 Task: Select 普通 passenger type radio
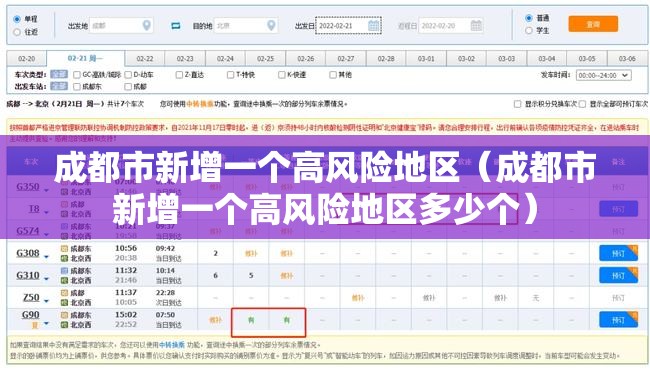(529, 18)
